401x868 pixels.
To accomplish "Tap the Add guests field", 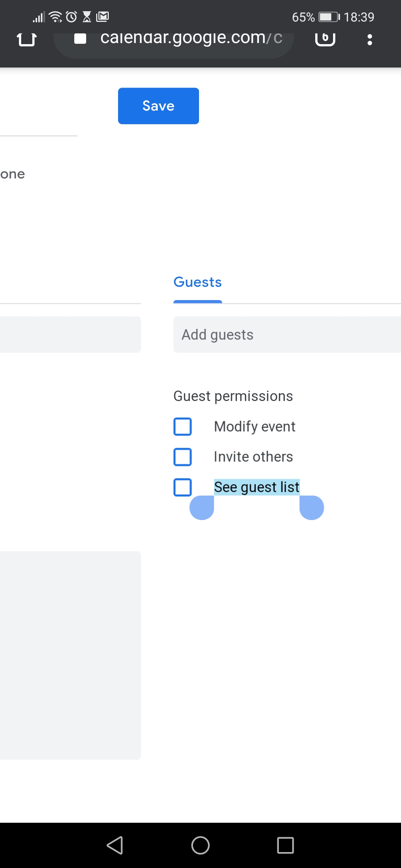I will tap(260, 334).
